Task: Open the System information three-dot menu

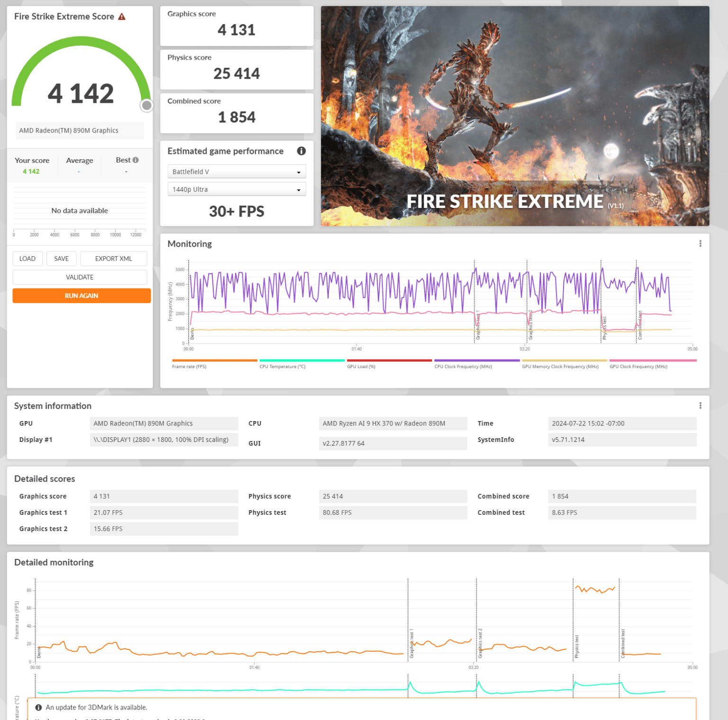Action: 700,405
